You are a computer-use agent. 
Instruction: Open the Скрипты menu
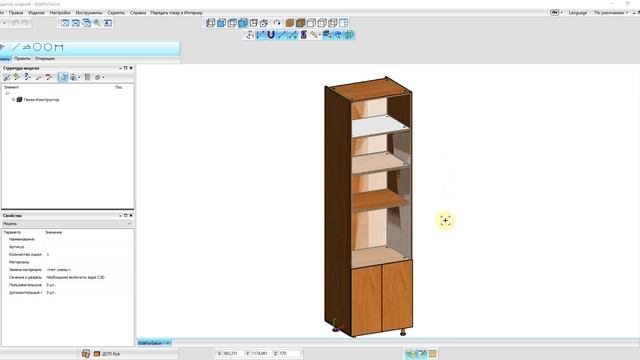coord(116,13)
